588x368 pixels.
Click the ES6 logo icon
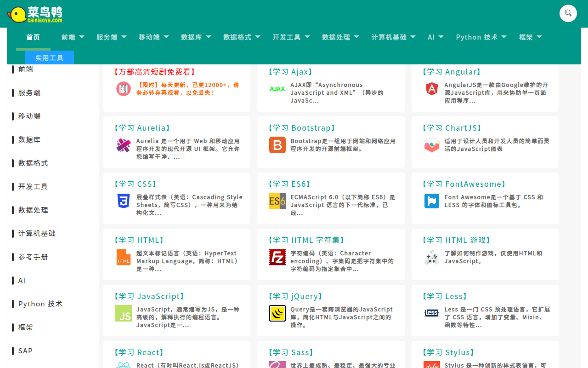pyautogui.click(x=277, y=201)
